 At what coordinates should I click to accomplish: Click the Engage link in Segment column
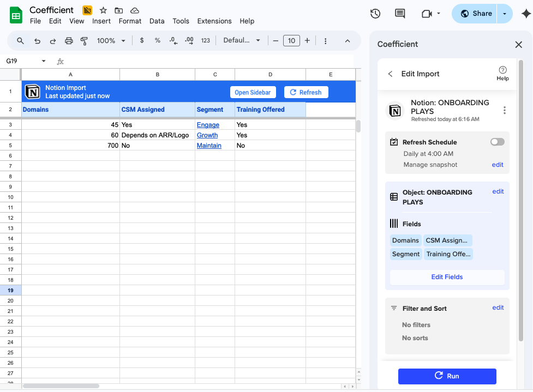(208, 125)
